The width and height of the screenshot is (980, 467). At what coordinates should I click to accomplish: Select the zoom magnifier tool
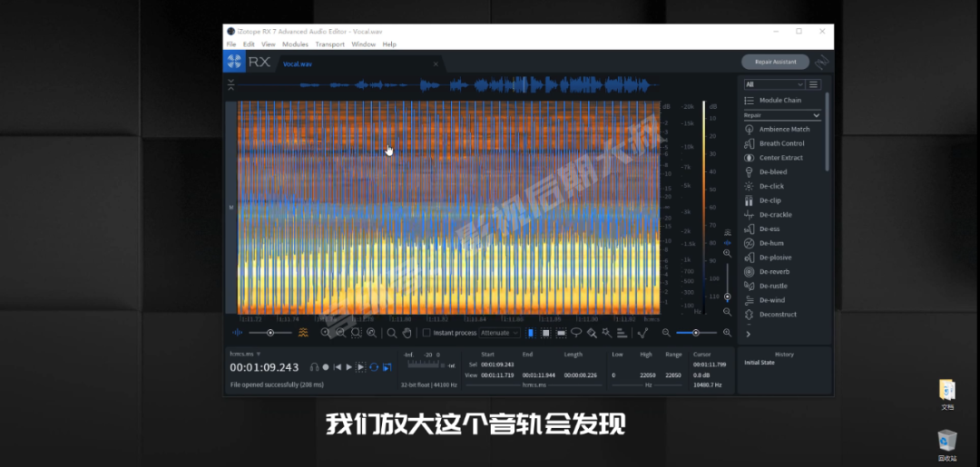point(392,333)
